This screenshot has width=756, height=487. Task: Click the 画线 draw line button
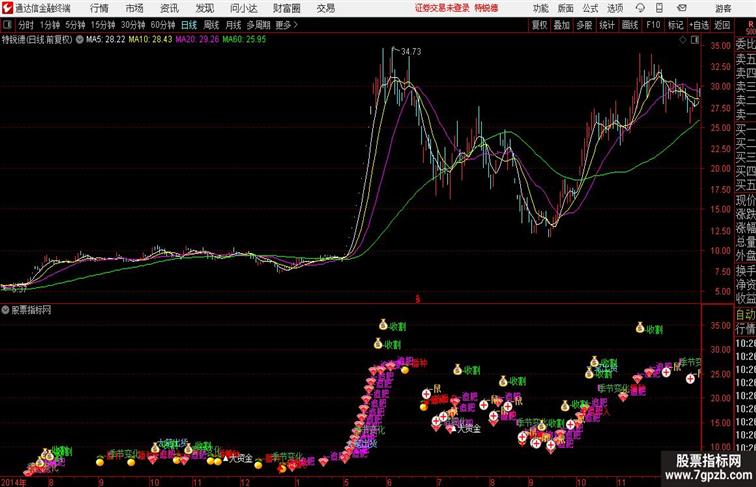click(x=630, y=25)
